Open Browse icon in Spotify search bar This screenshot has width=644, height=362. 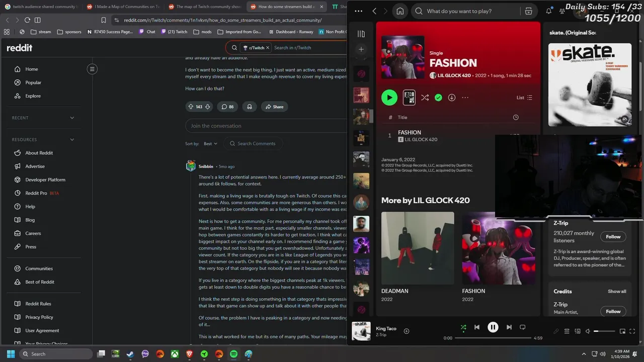528,11
